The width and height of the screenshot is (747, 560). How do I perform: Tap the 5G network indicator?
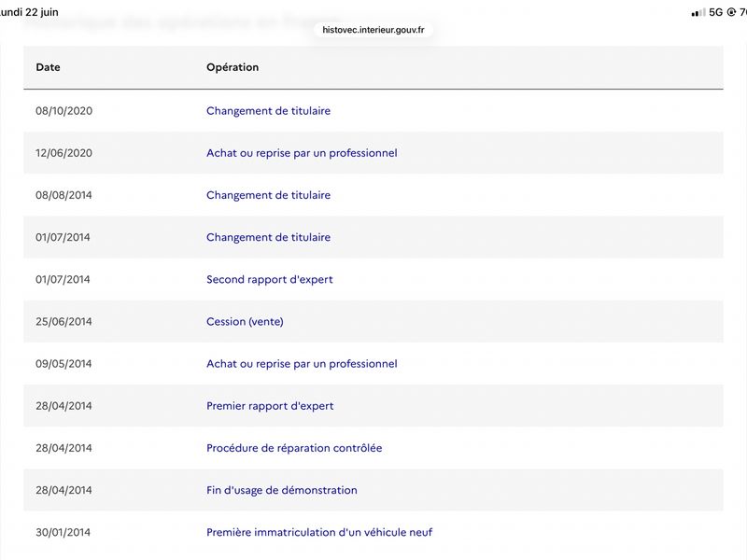click(715, 12)
